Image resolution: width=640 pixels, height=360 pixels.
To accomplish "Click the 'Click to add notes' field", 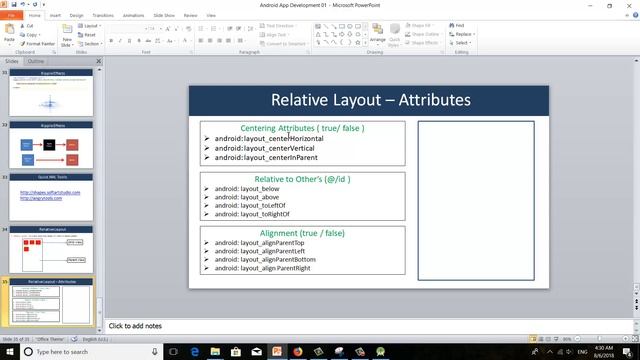I will tap(370, 326).
